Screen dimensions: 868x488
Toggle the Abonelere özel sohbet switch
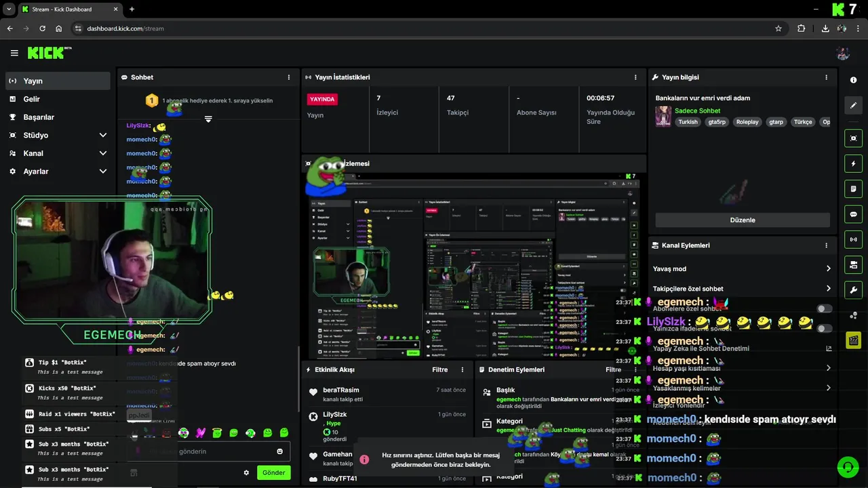point(824,308)
